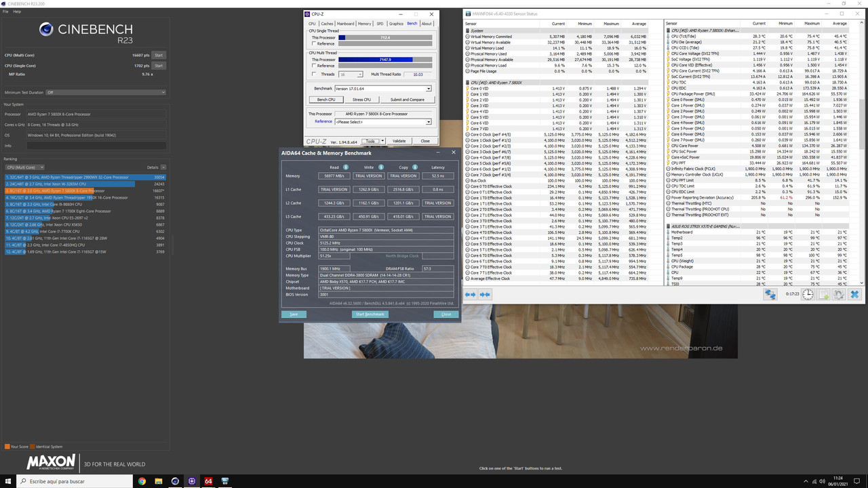Start the CPU Multi Core test in Cinebench
Viewport: 868px width, 488px height.
point(158,55)
